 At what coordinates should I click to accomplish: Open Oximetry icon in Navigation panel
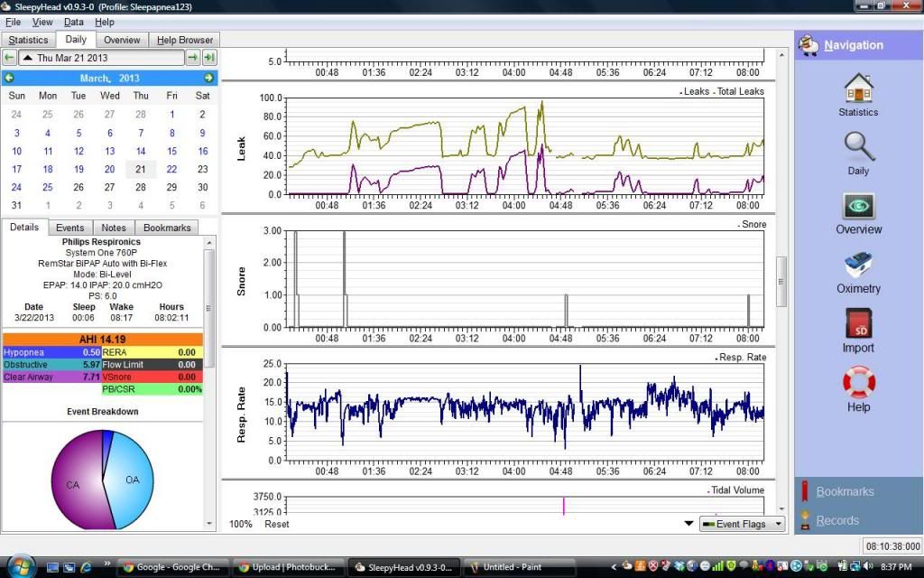click(858, 265)
